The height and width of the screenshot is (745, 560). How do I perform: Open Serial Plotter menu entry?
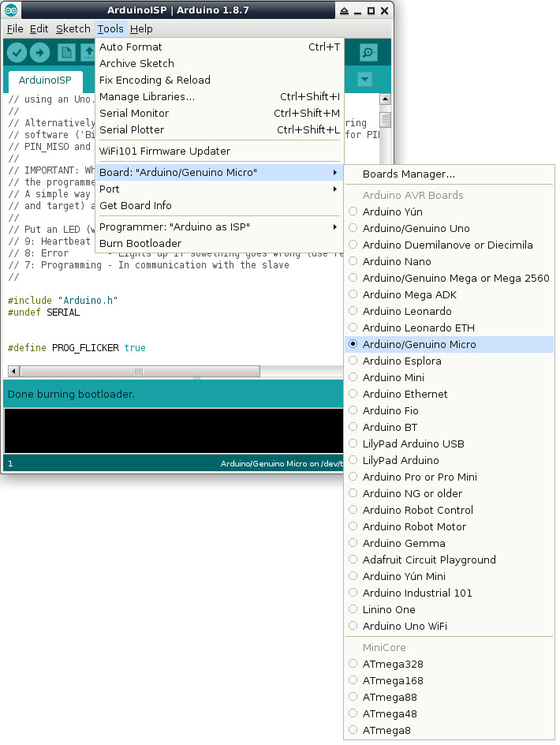pyautogui.click(x=219, y=130)
